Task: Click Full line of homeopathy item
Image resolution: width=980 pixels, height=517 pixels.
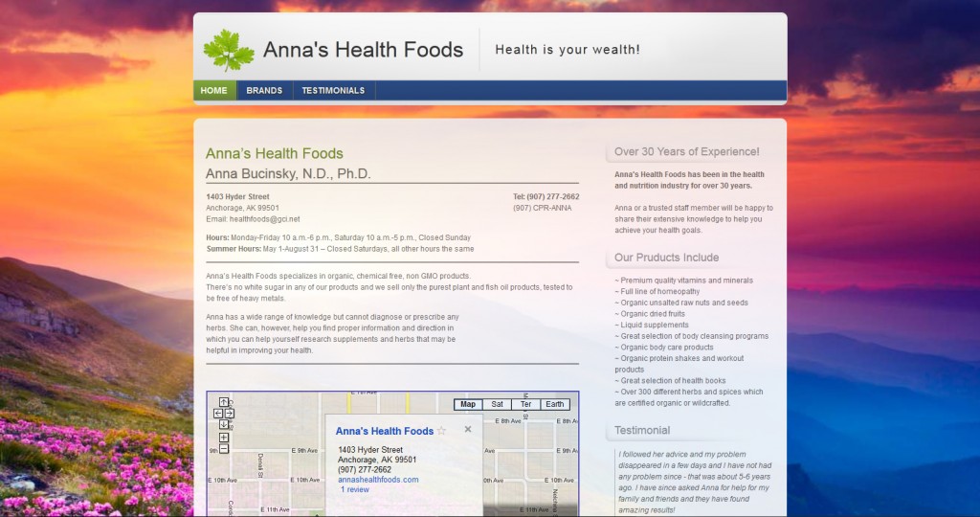Action: point(657,292)
